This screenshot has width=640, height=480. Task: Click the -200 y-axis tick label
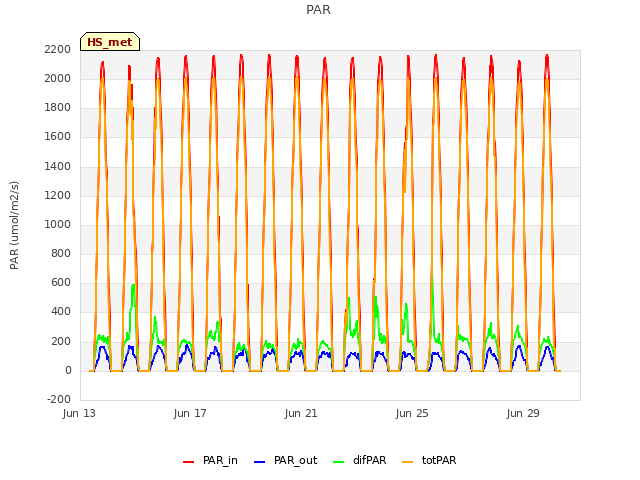click(x=59, y=399)
